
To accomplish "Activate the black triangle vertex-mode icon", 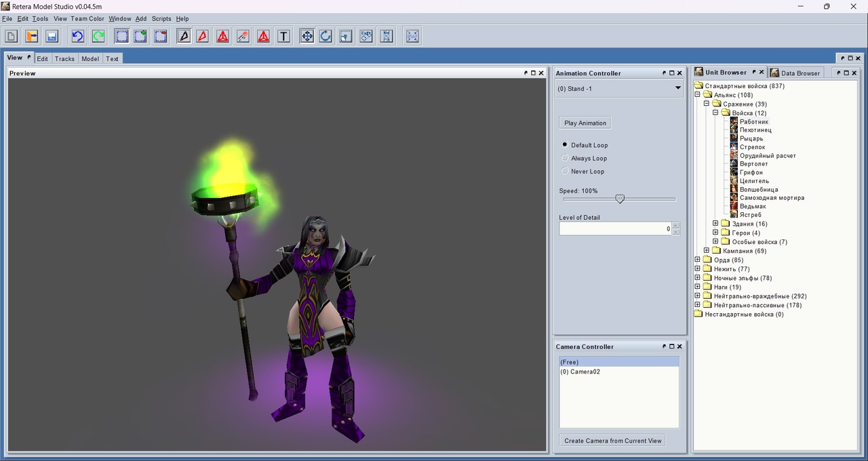I will point(184,36).
